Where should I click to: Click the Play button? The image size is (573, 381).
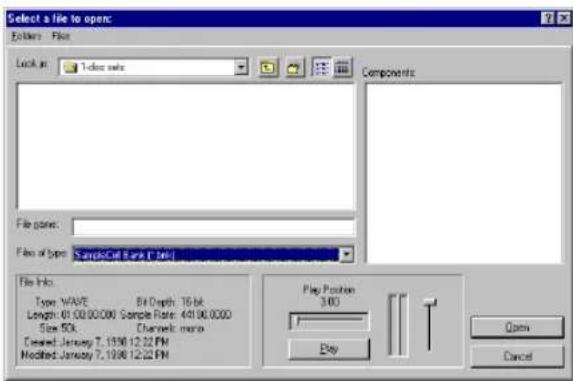coord(329,349)
